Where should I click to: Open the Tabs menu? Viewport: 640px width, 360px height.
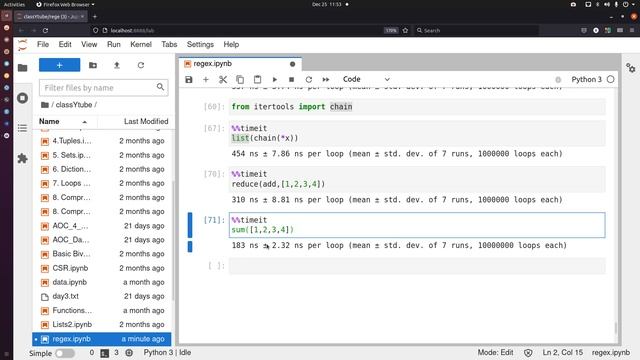169,44
